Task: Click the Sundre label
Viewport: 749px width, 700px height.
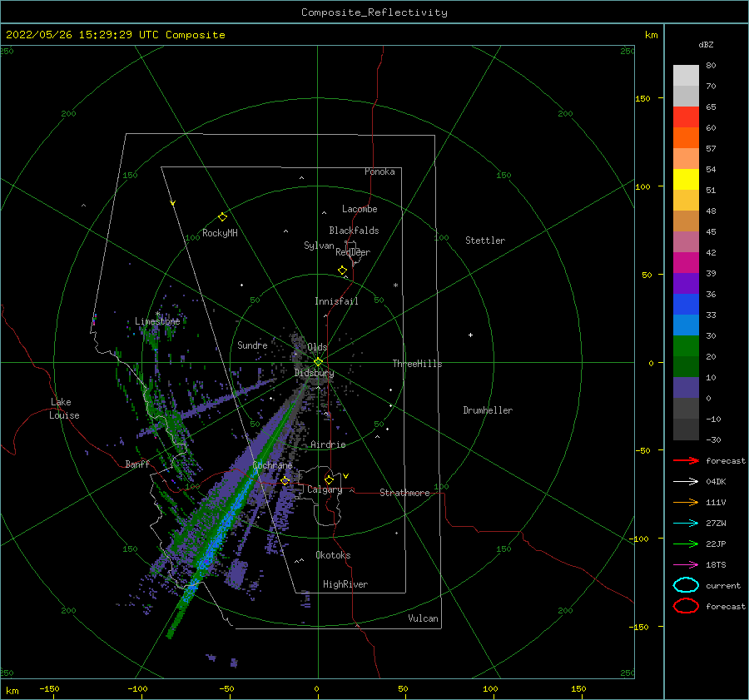Action: point(252,345)
